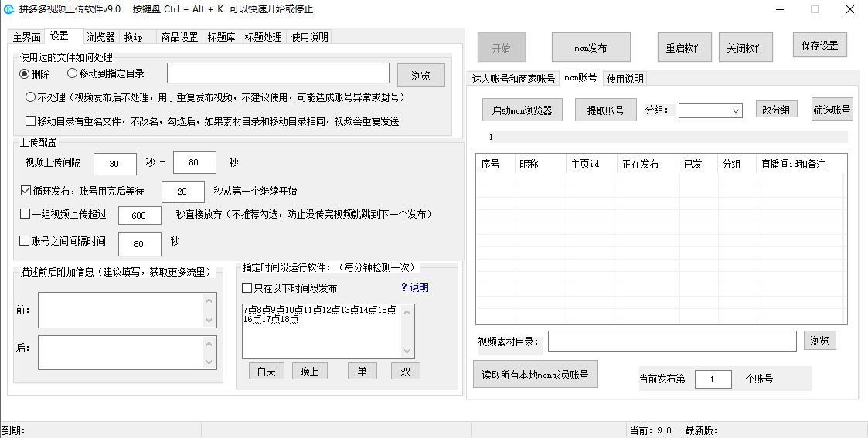Toggle the 循环发布 checkbox

pos(26,191)
